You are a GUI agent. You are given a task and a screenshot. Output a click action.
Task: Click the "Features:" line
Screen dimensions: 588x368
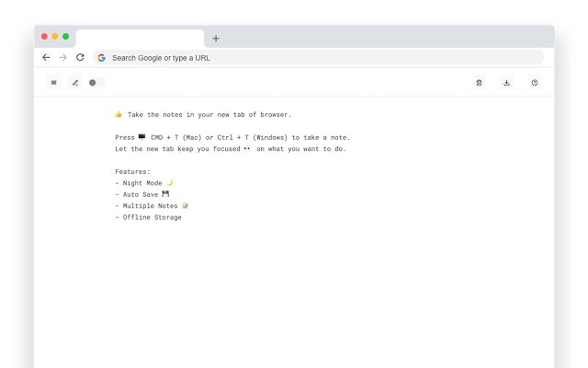[132, 172]
